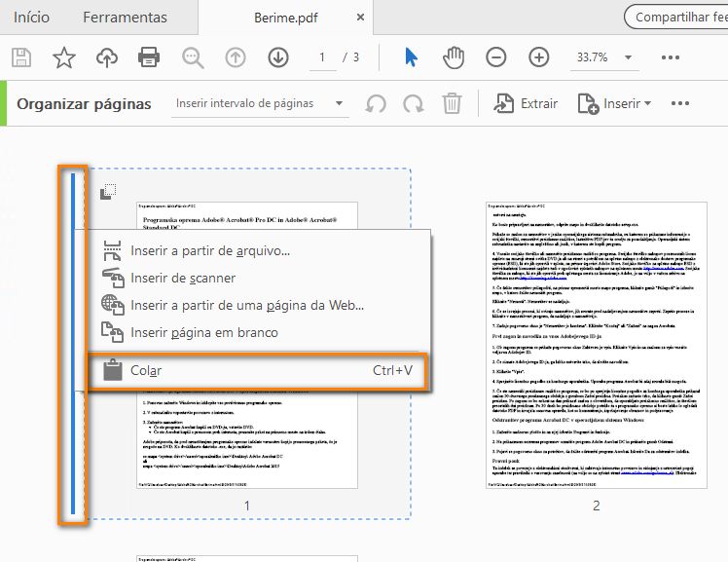Screen dimensions: 728x562
Task: Click the page label 2 under thumbnail
Action: pos(597,506)
